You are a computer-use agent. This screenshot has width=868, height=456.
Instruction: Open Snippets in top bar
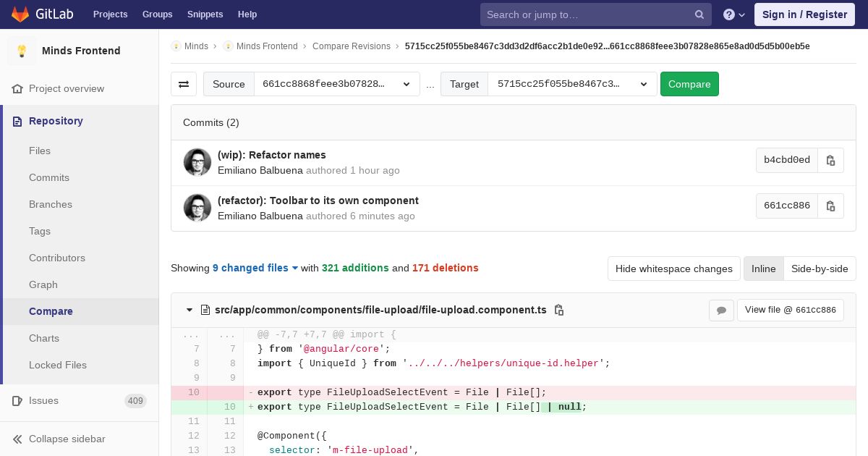click(205, 14)
